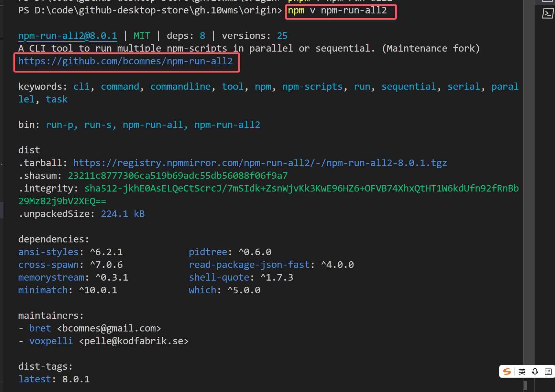Click the pidtree dependency
Viewport: 555px width, 392px height.
208,252
